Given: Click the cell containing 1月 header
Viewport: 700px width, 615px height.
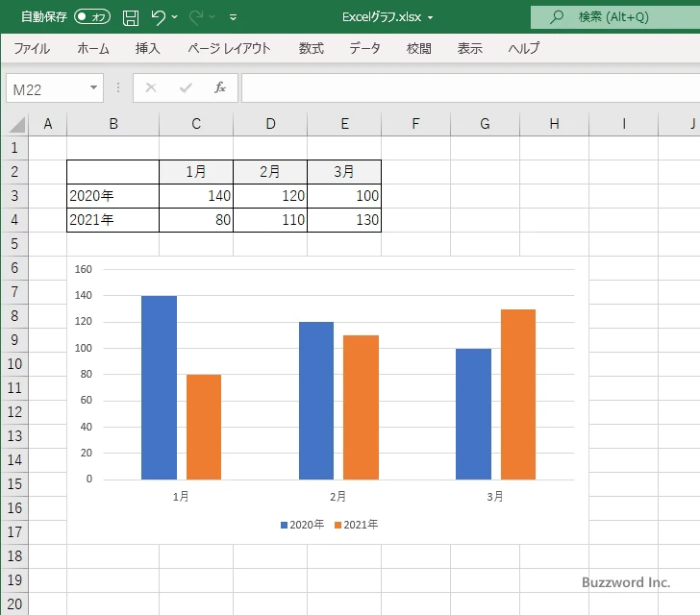Looking at the screenshot, I should tap(196, 172).
